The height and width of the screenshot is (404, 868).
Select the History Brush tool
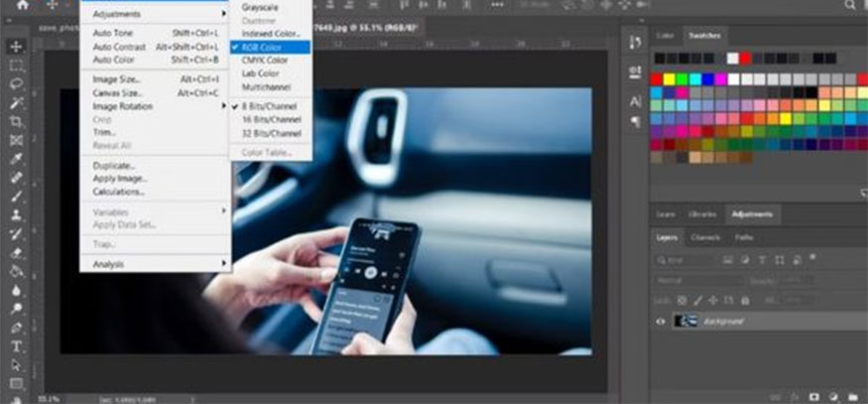pos(17,233)
